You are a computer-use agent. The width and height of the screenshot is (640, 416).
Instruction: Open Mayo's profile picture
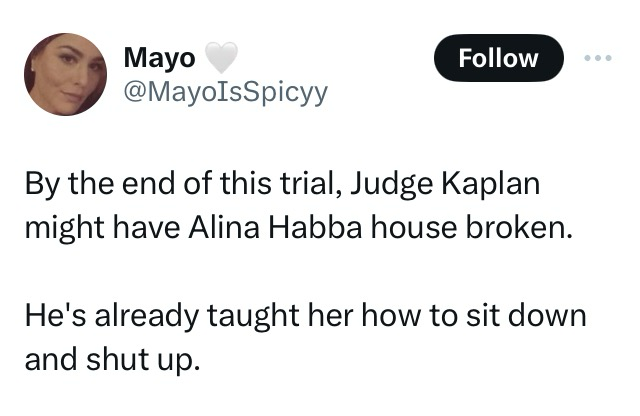(x=65, y=74)
